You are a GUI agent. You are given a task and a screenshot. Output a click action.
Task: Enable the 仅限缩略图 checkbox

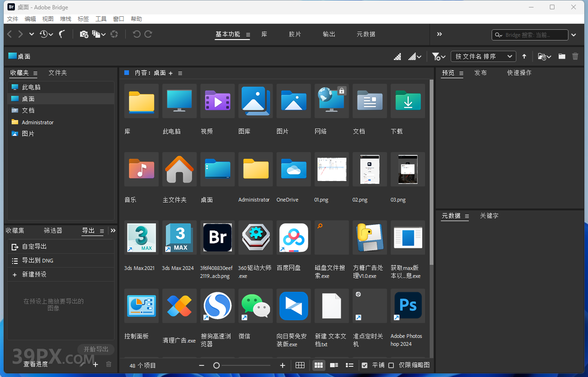tap(391, 365)
